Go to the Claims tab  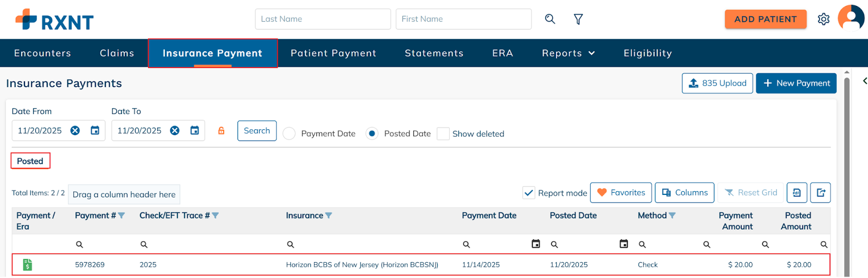coord(117,53)
